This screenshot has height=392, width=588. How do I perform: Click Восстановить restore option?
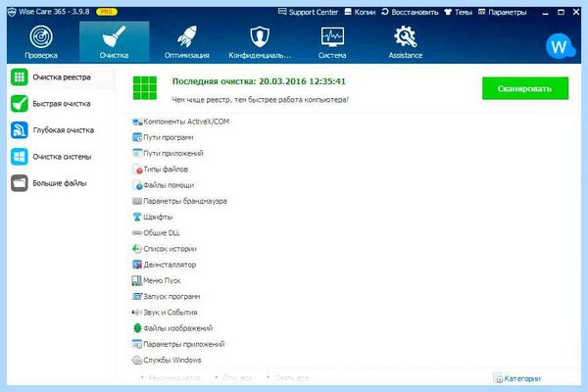pos(410,12)
